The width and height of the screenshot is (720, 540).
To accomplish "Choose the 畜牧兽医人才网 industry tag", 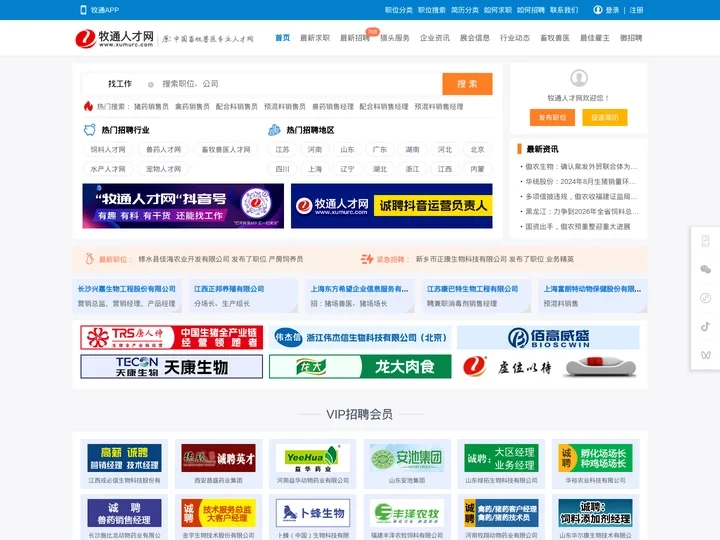I will point(226,149).
